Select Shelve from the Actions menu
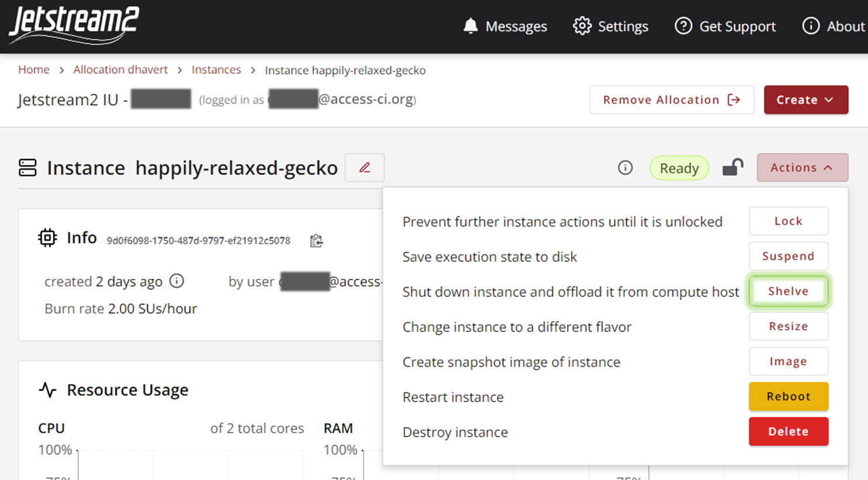Image resolution: width=868 pixels, height=480 pixels. (788, 291)
